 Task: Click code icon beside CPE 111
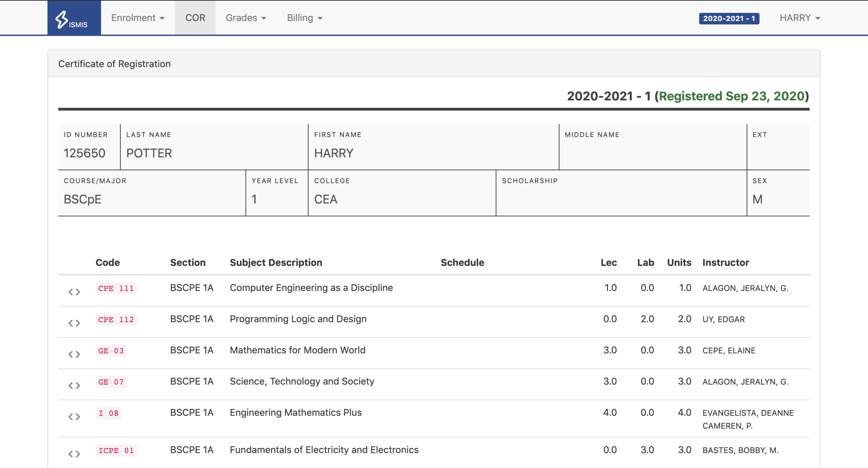[x=74, y=292]
